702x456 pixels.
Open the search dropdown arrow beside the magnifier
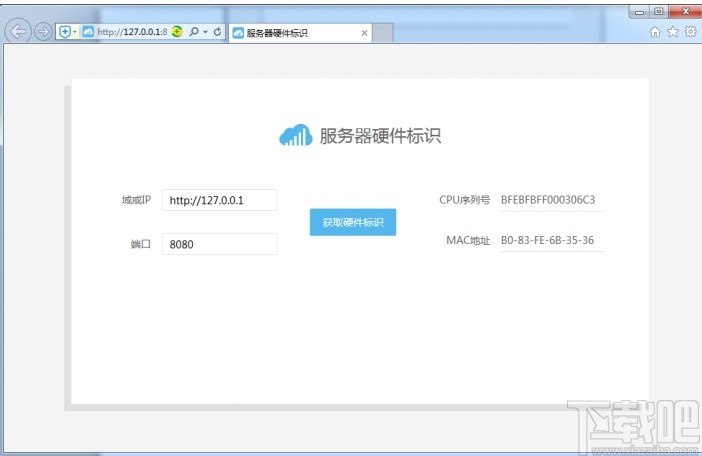[205, 32]
